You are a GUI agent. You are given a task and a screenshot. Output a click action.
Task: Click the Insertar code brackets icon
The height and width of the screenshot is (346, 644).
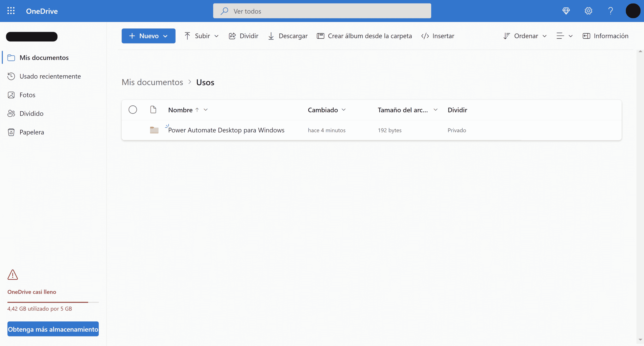click(425, 36)
